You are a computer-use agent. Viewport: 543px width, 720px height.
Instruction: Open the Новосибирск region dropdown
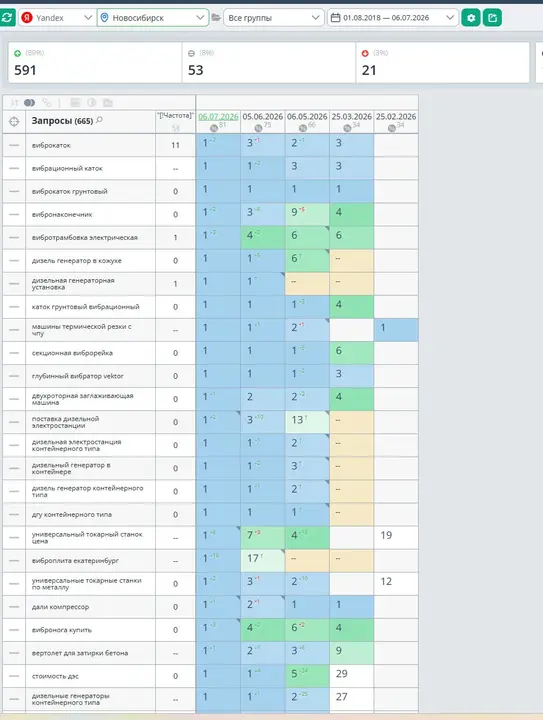pyautogui.click(x=153, y=18)
